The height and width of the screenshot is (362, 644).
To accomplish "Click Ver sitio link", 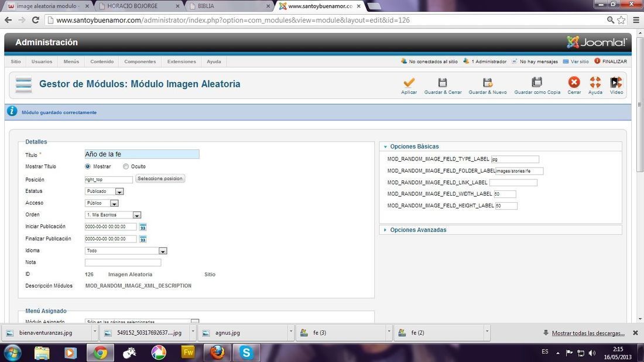I will pyautogui.click(x=580, y=62).
